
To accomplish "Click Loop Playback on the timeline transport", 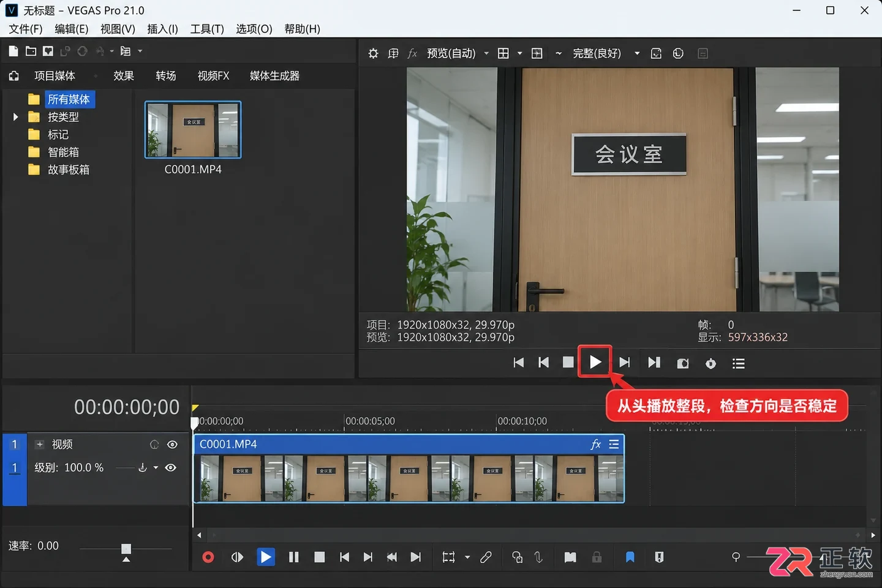I will tap(237, 557).
